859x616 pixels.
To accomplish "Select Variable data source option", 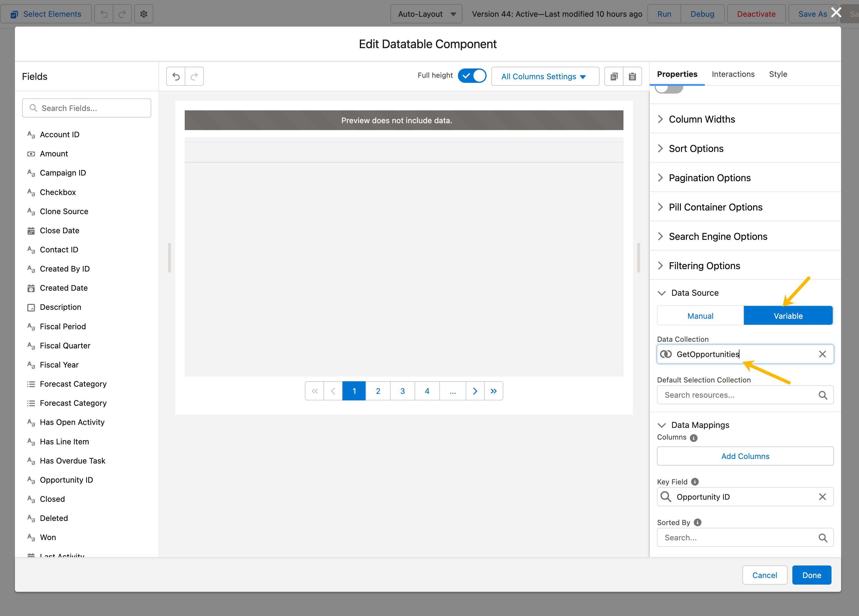I will tap(788, 315).
